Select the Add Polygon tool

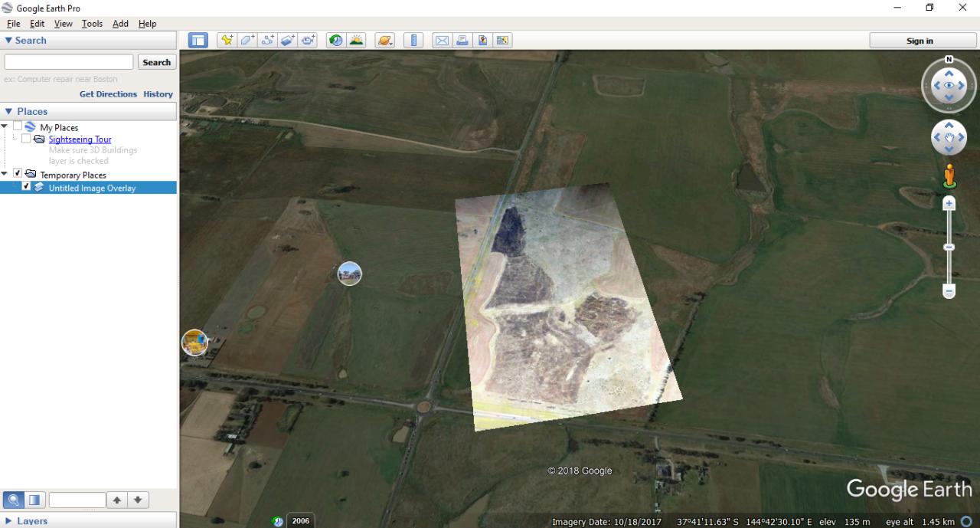pyautogui.click(x=247, y=41)
